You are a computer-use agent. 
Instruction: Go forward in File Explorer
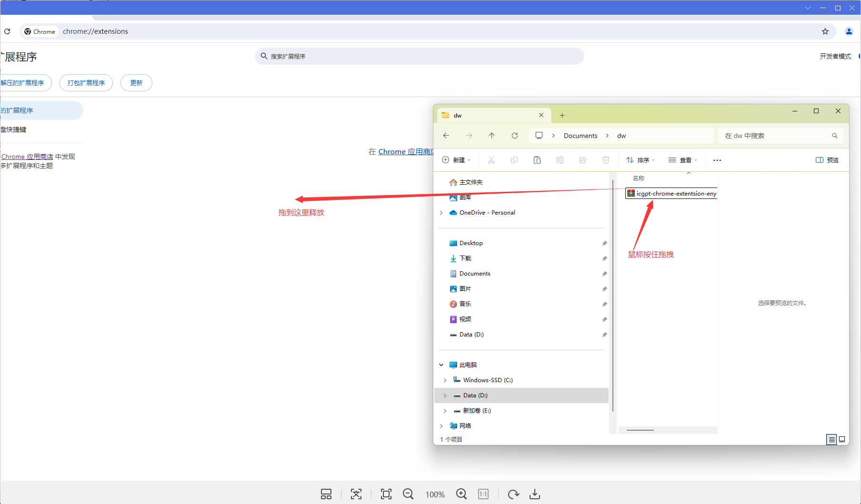coord(469,136)
